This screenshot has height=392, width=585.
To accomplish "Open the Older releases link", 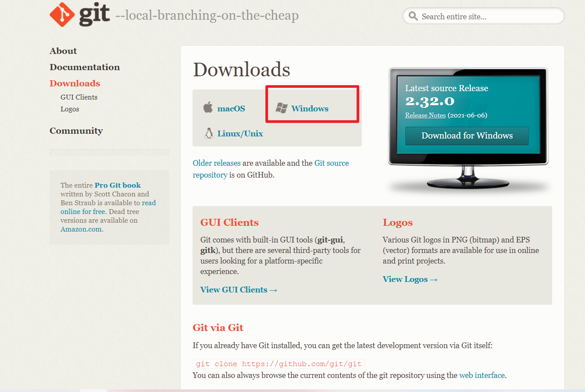I will point(217,163).
